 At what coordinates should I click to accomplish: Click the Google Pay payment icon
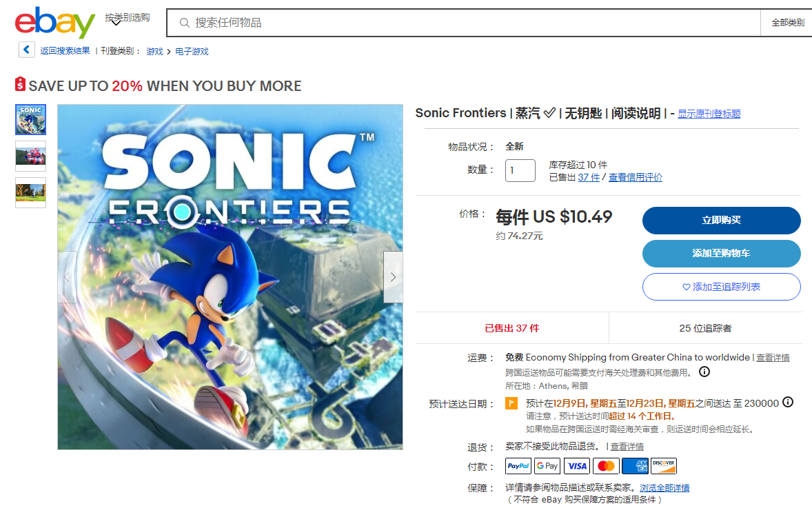[x=548, y=466]
